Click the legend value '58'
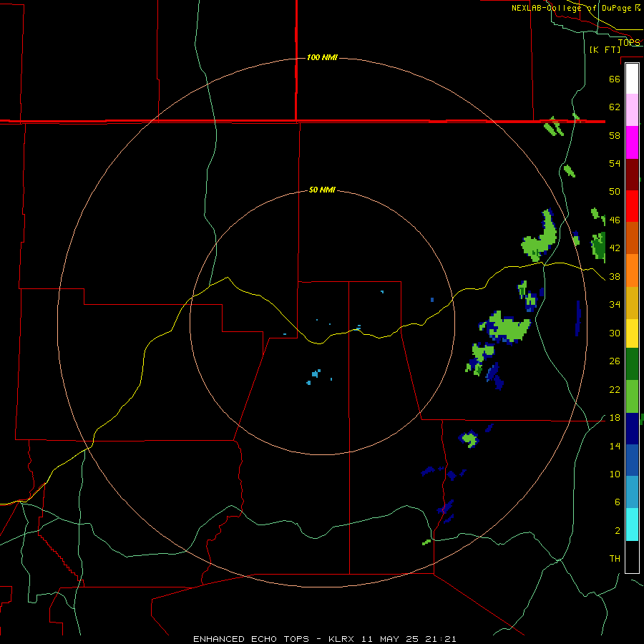This screenshot has height=644, width=644. click(x=615, y=135)
